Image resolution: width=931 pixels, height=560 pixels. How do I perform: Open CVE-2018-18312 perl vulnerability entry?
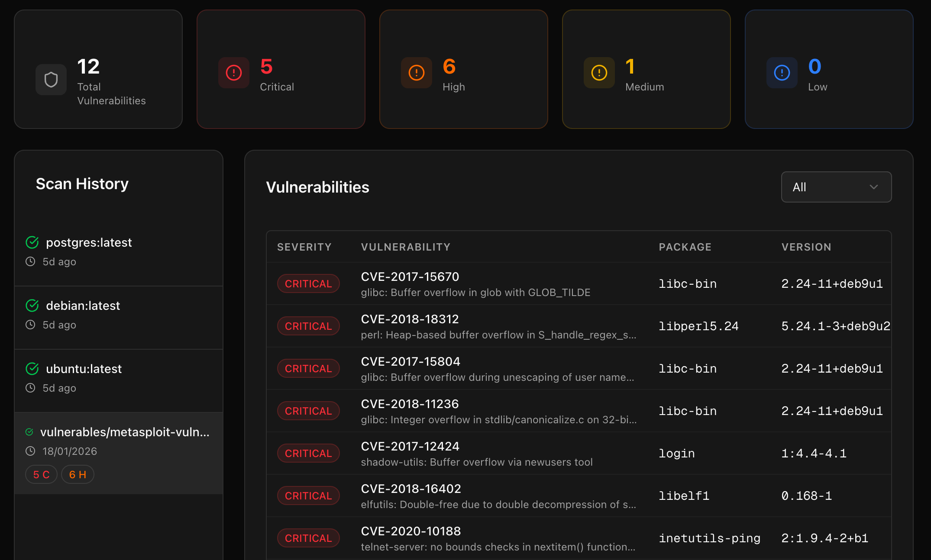pos(410,319)
